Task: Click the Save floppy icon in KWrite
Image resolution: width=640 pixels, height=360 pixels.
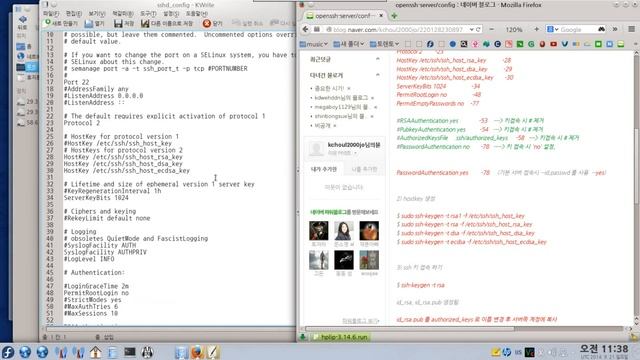Action: click(x=118, y=23)
